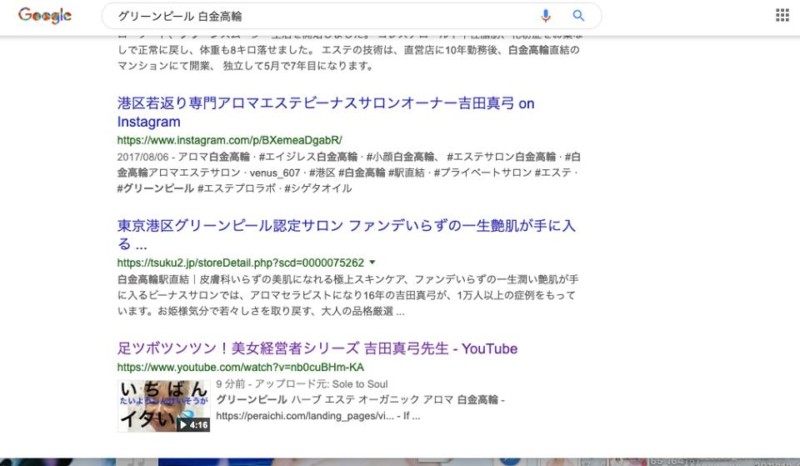
Task: Click snippet text 白金高輪駅直結
Action: point(153,280)
